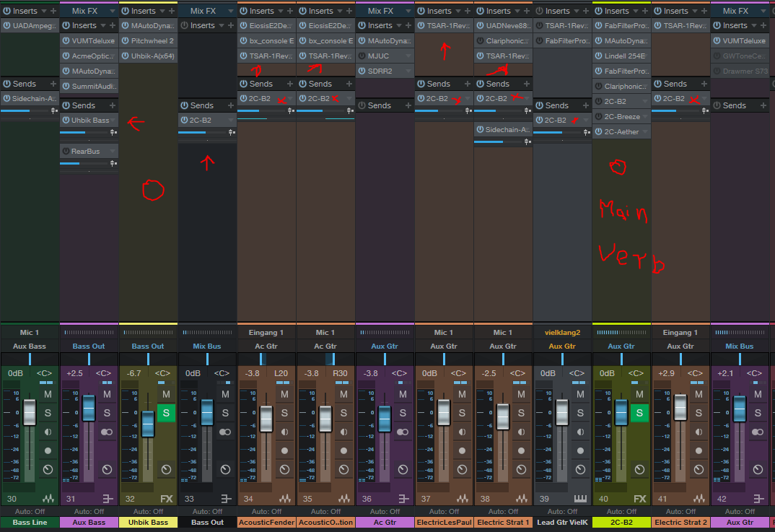Select the 2C-B2 channel name

click(621, 522)
